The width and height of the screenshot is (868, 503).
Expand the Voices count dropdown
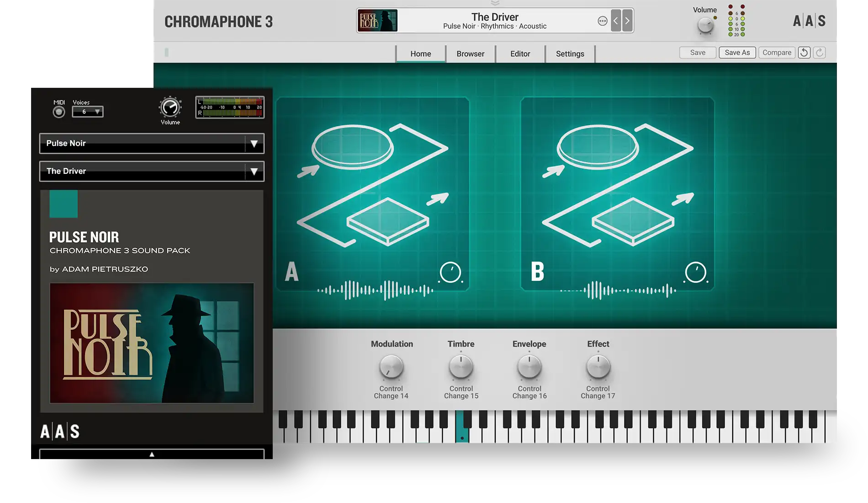coord(88,112)
